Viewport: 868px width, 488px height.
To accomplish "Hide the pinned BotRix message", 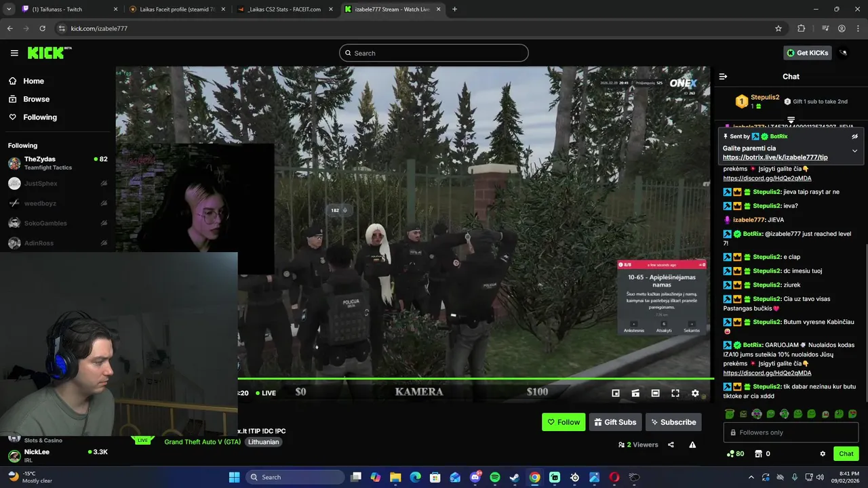I will click(854, 136).
